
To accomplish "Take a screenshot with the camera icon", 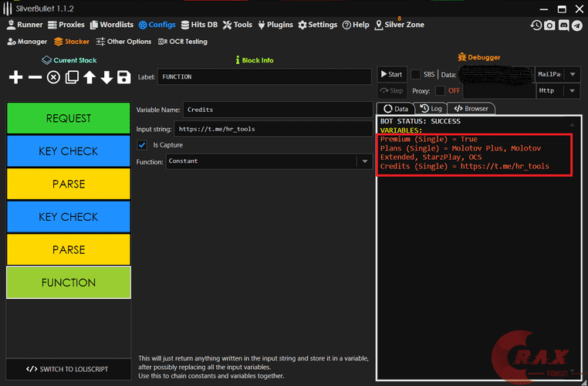I will (x=549, y=25).
